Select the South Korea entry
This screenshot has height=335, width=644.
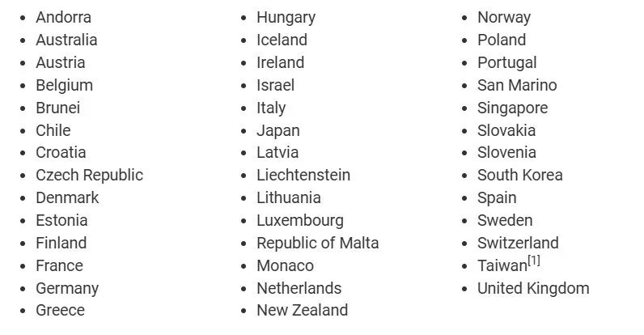click(x=519, y=175)
